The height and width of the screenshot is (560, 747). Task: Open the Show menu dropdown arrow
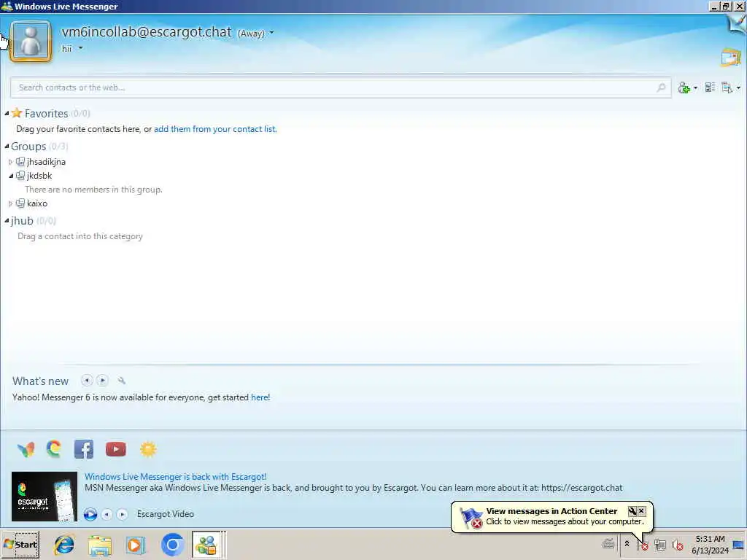[738, 87]
